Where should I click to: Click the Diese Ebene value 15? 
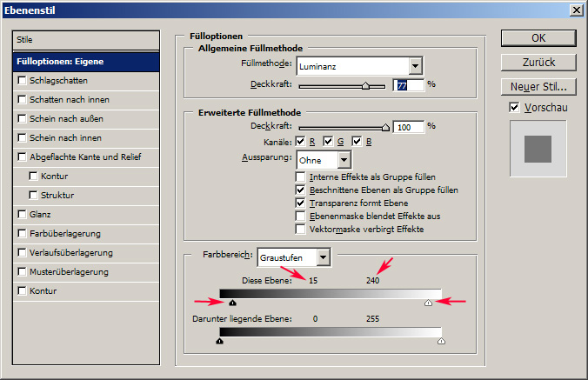tap(313, 281)
